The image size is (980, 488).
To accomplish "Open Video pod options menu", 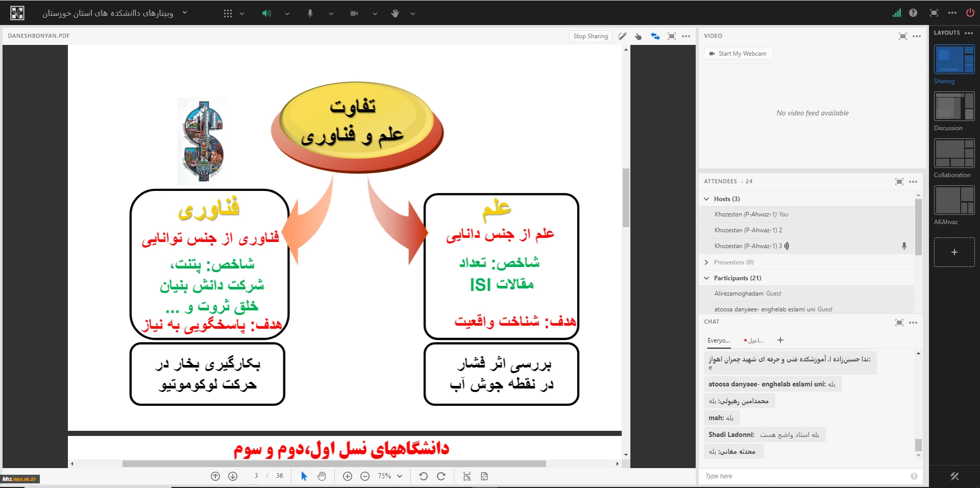I will pyautogui.click(x=917, y=36).
